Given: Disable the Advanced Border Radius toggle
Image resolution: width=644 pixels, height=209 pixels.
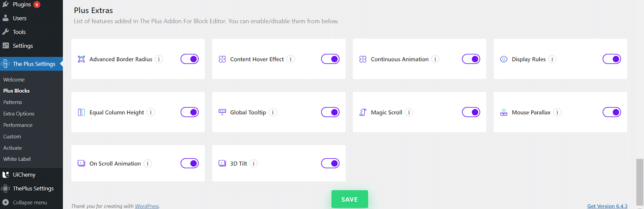Looking at the screenshot, I should pyautogui.click(x=190, y=59).
